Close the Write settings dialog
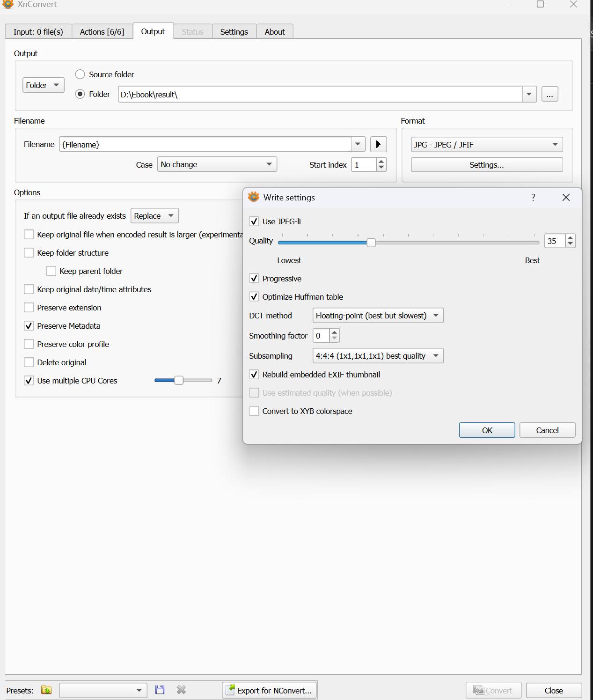Image resolution: width=593 pixels, height=700 pixels. [x=566, y=198]
